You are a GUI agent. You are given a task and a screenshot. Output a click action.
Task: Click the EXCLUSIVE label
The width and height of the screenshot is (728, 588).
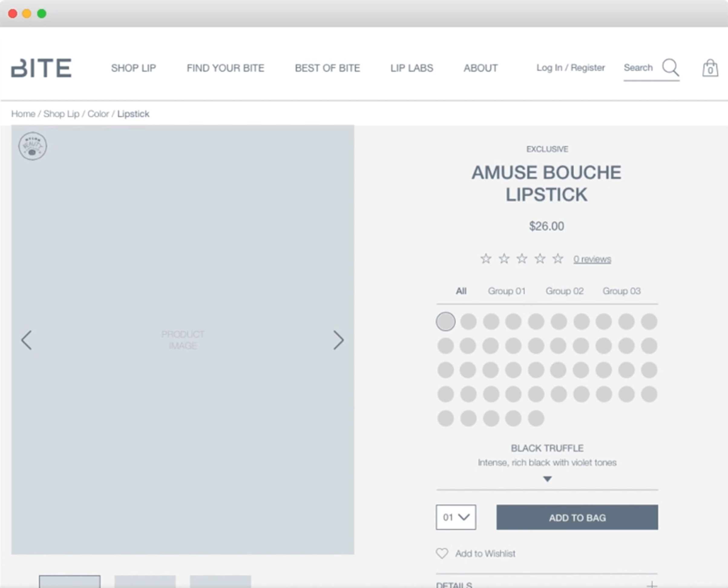pos(547,149)
